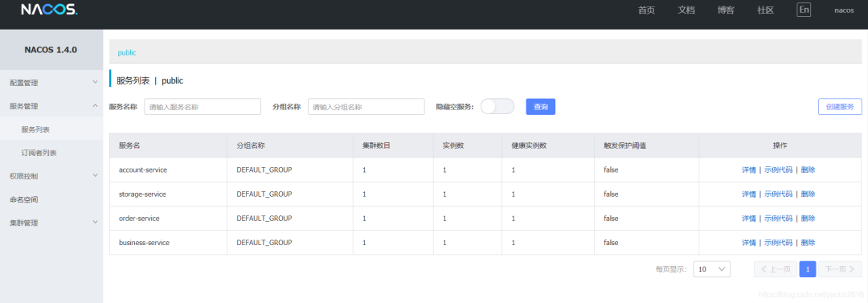Open the page size dropdown showing 10
This screenshot has width=868, height=303.
[712, 269]
